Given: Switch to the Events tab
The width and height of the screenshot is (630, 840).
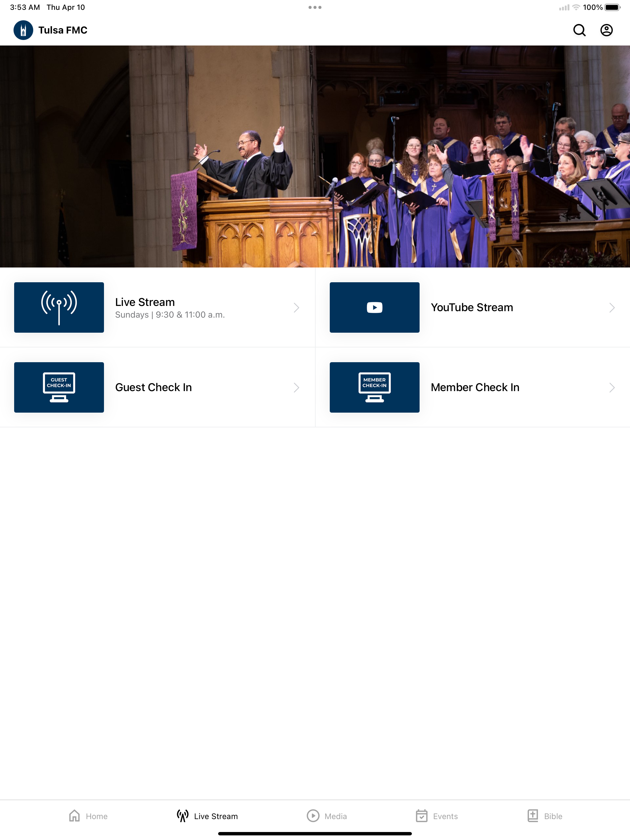Looking at the screenshot, I should pos(436,816).
